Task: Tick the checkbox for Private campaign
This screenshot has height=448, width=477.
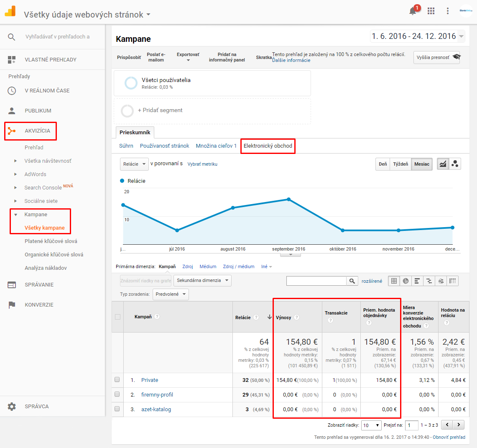Action: coord(117,380)
